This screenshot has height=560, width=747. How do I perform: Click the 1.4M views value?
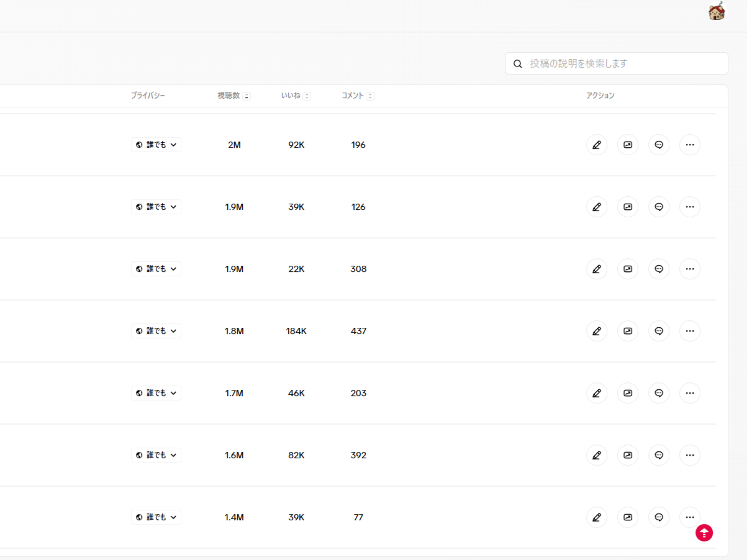click(234, 517)
